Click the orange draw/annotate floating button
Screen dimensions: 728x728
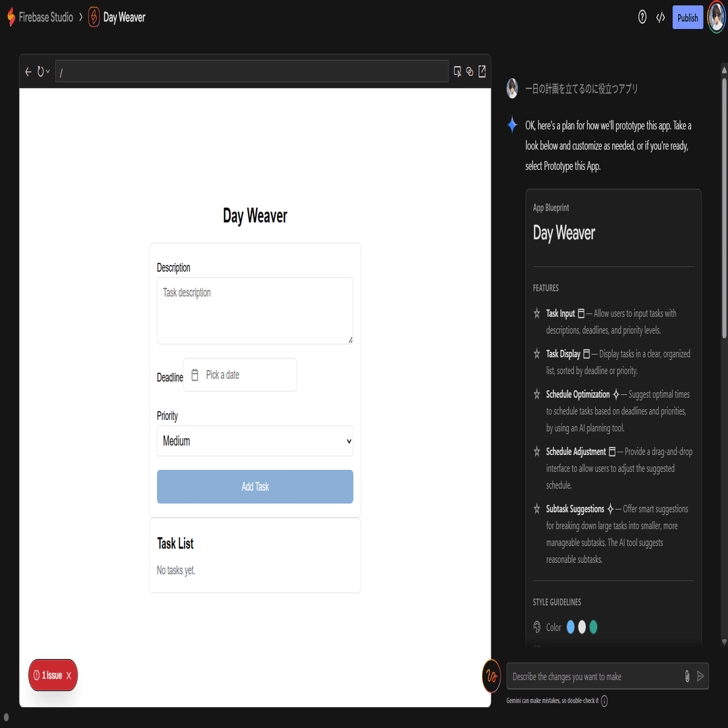[491, 676]
